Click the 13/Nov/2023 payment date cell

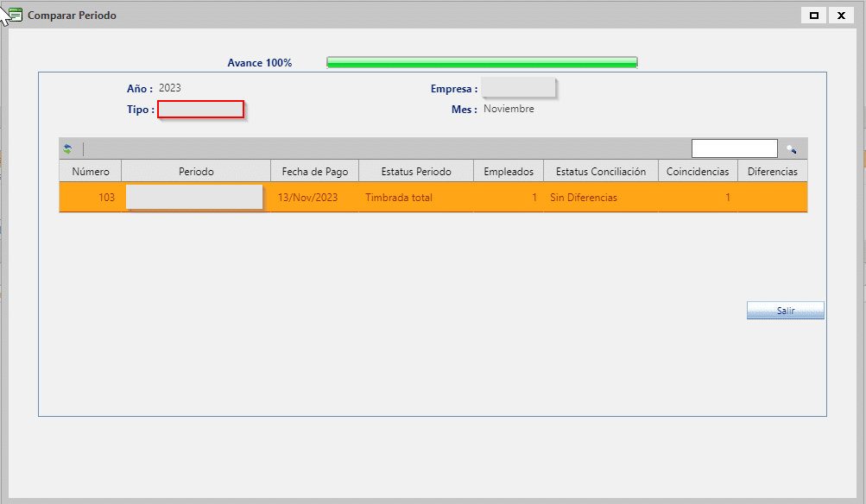[x=308, y=198]
